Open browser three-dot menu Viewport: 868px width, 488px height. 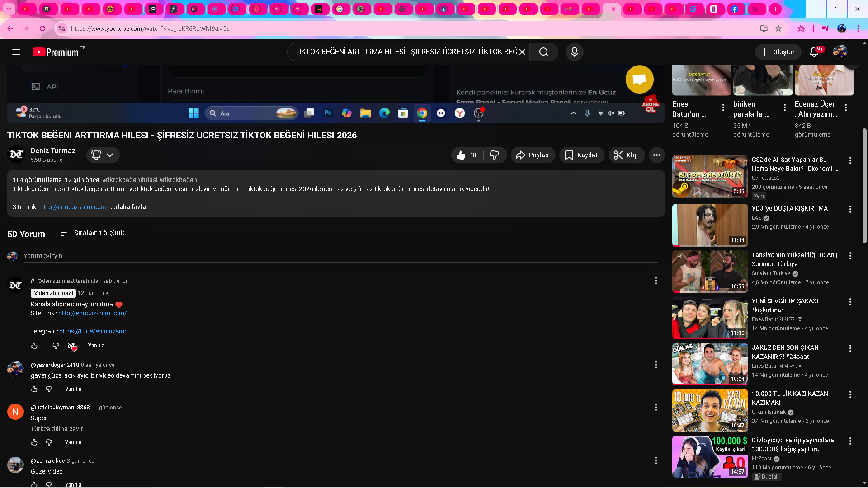tap(858, 28)
